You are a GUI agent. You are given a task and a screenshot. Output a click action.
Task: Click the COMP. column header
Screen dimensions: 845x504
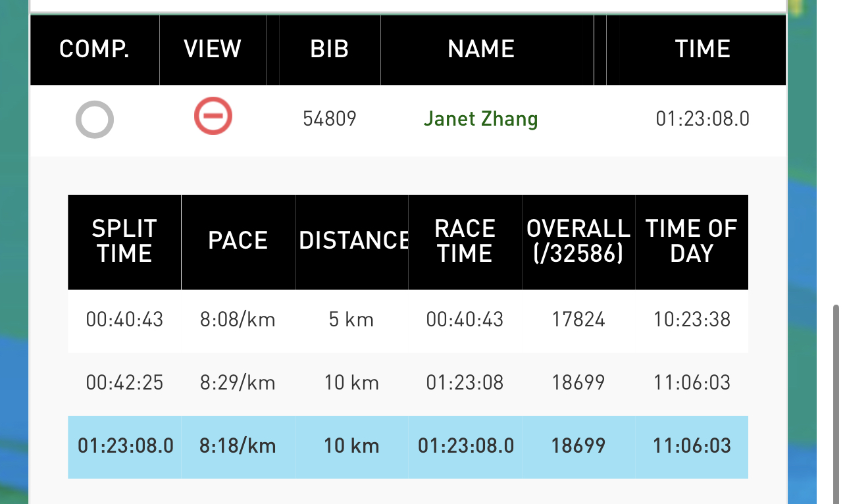pos(95,49)
